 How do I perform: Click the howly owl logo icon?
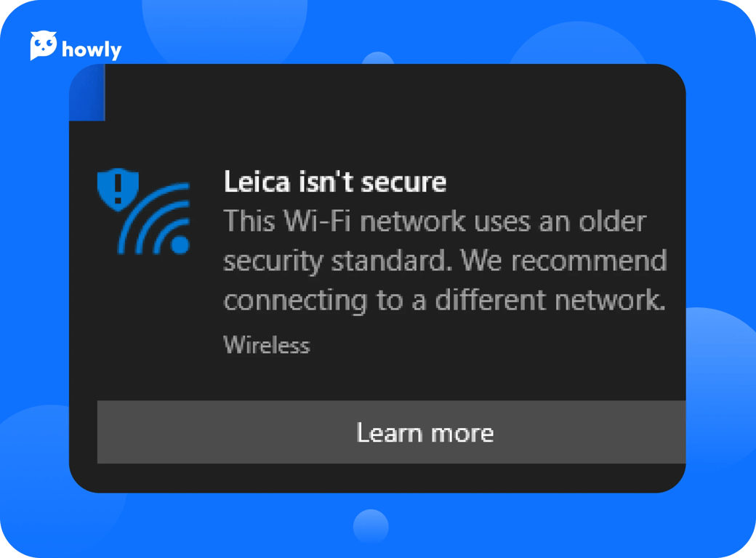coord(43,46)
